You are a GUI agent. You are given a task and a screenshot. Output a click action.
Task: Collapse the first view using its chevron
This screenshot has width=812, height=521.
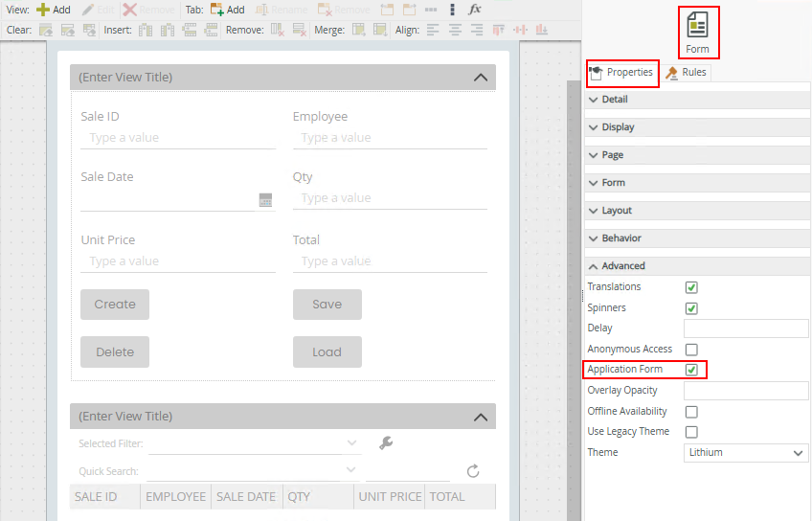tap(481, 78)
